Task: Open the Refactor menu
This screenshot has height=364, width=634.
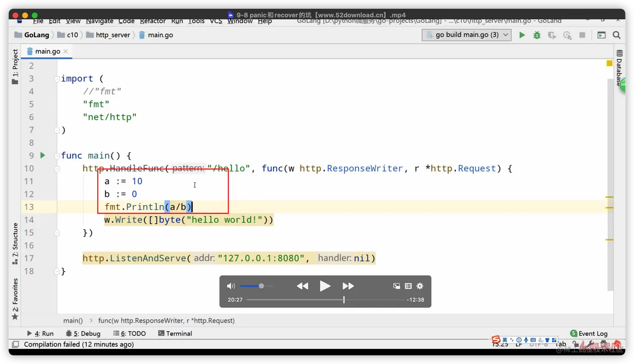Action: tap(153, 21)
